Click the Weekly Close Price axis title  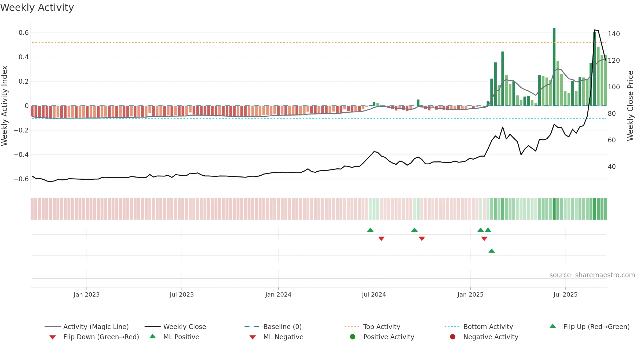[x=630, y=106]
